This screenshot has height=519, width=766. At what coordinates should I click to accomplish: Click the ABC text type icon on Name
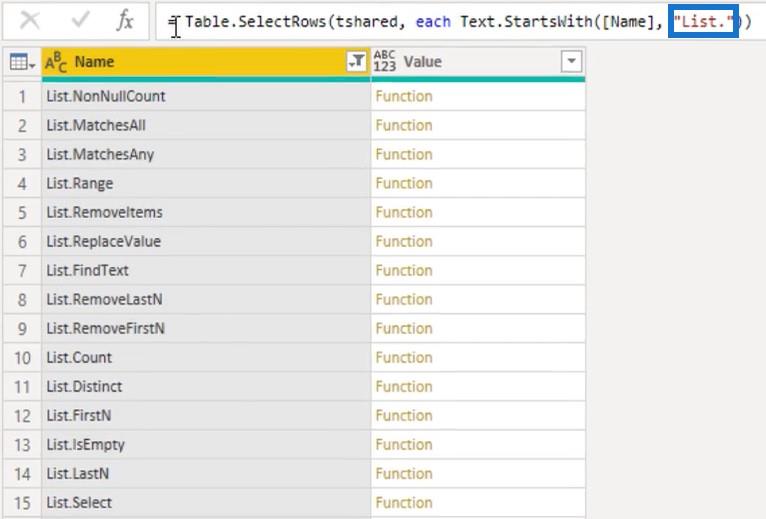pyautogui.click(x=56, y=62)
